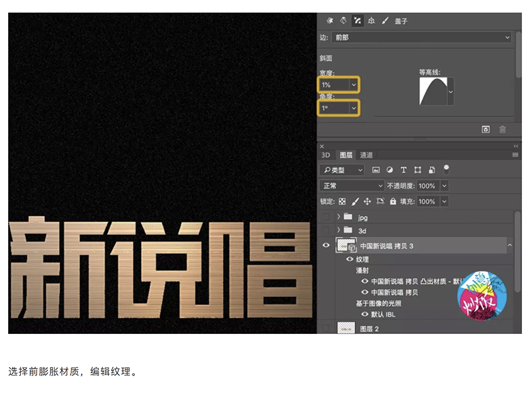
Task: Hide the 中国新说唱 拷贝 3 layer
Action: tap(326, 245)
